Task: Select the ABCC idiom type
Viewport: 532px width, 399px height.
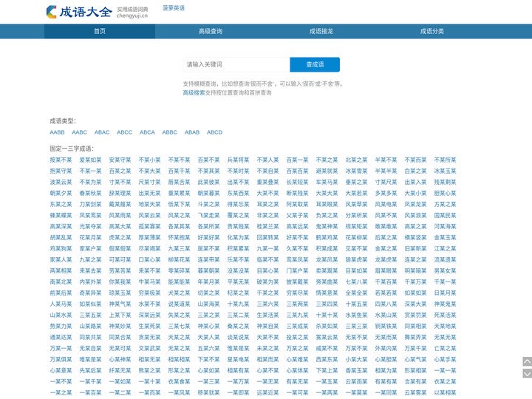Action: point(125,132)
